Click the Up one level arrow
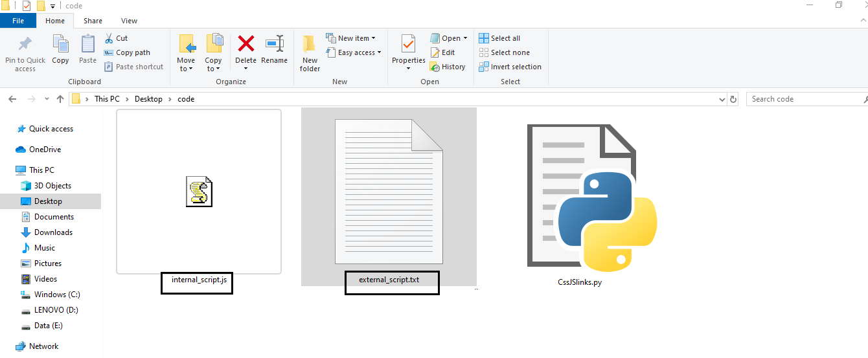The height and width of the screenshot is (358, 868). (x=60, y=99)
